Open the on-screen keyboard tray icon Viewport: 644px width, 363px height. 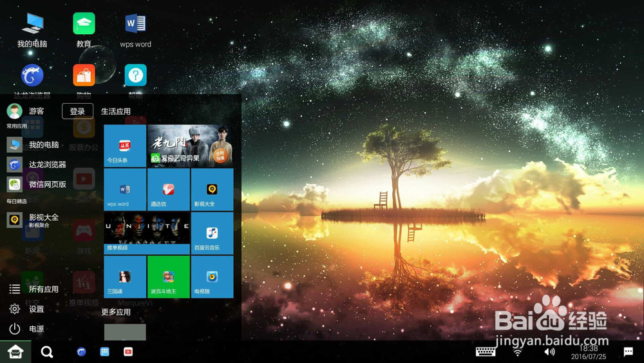pos(486,351)
